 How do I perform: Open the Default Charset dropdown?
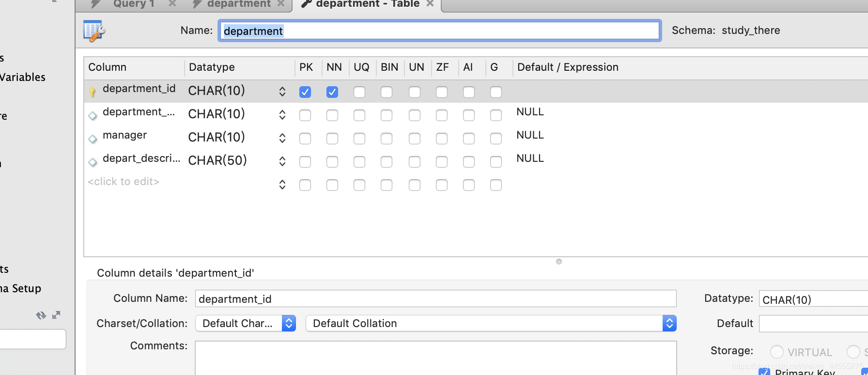[246, 323]
